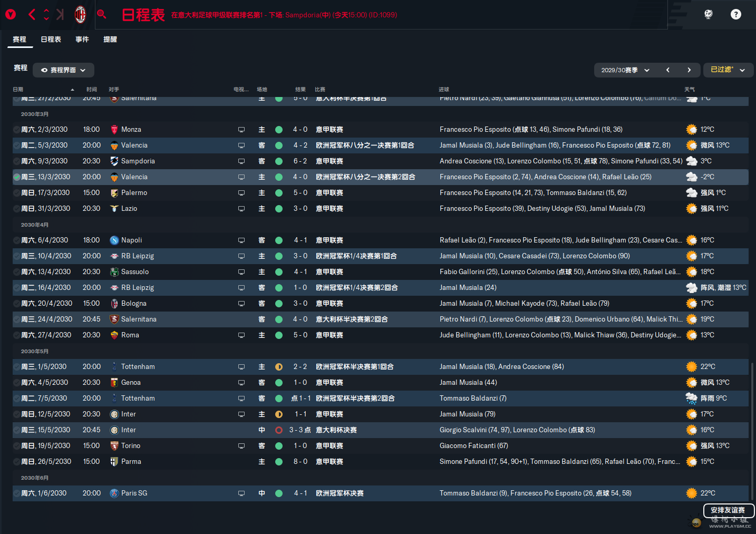This screenshot has height=534, width=756.
Task: Sort by the 日期 column header
Action: click(x=18, y=90)
